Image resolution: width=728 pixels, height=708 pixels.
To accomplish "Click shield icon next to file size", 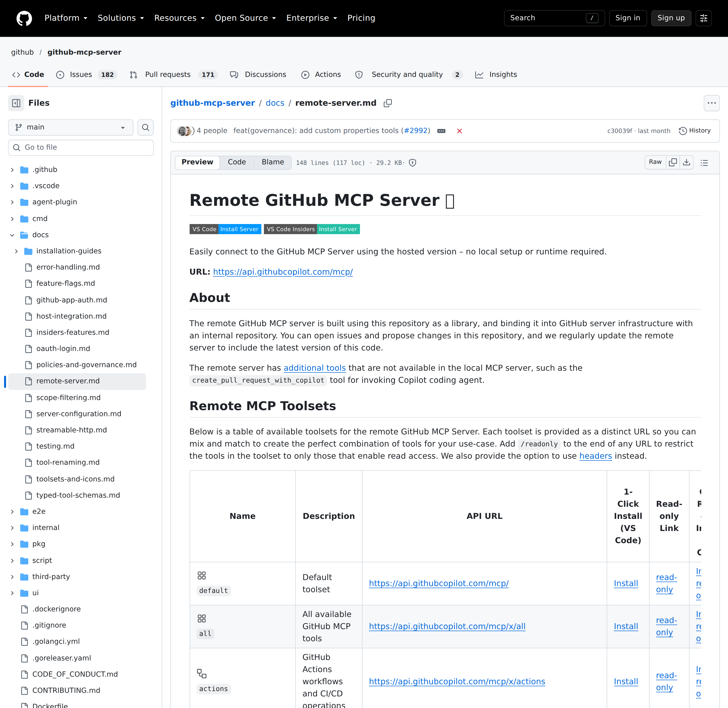I will click(x=412, y=163).
